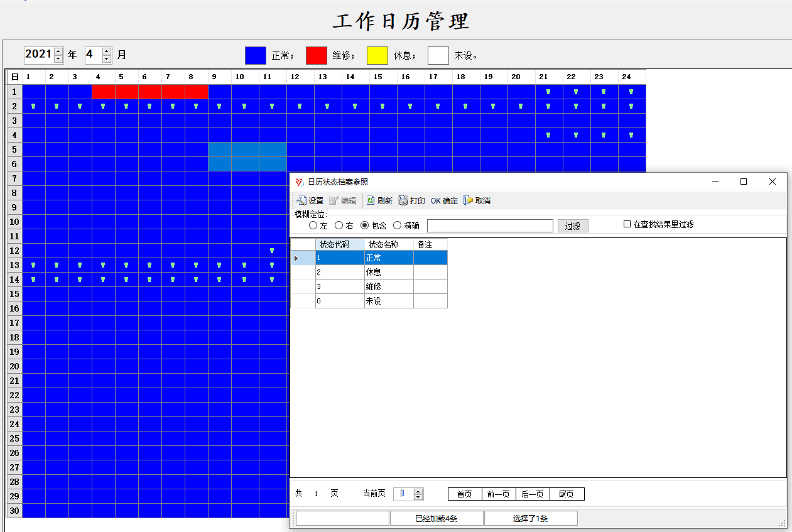792x532 pixels.
Task: Click OK 确定 to confirm selection
Action: point(444,201)
